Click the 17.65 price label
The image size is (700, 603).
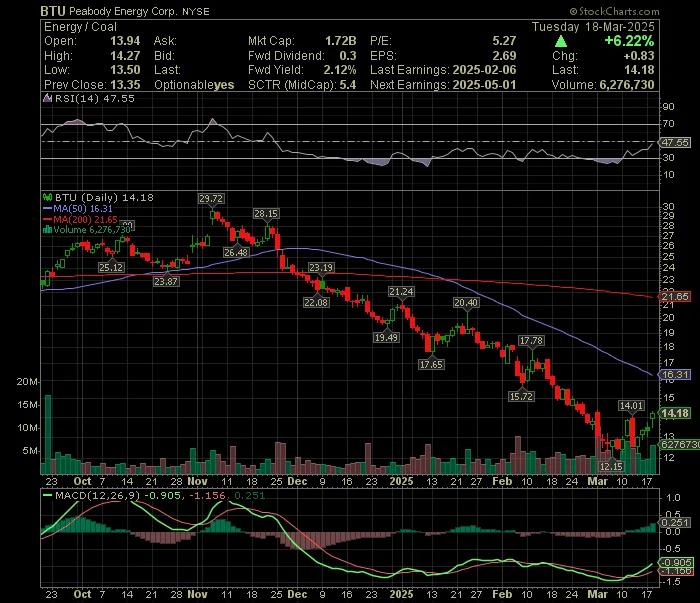(x=431, y=365)
